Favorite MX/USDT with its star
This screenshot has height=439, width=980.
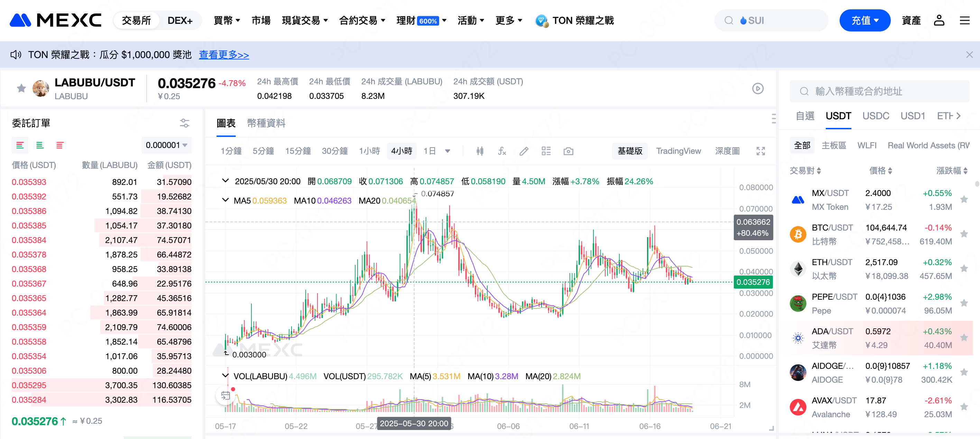(x=964, y=199)
